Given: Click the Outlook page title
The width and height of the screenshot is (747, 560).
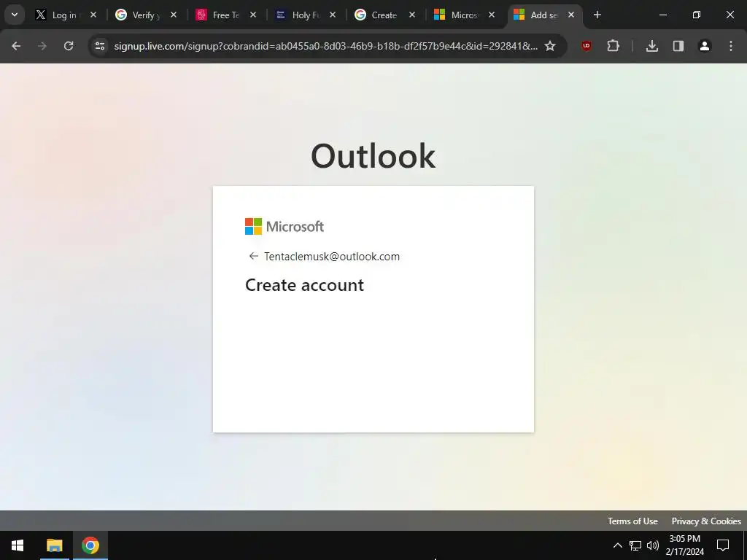Looking at the screenshot, I should pyautogui.click(x=373, y=156).
